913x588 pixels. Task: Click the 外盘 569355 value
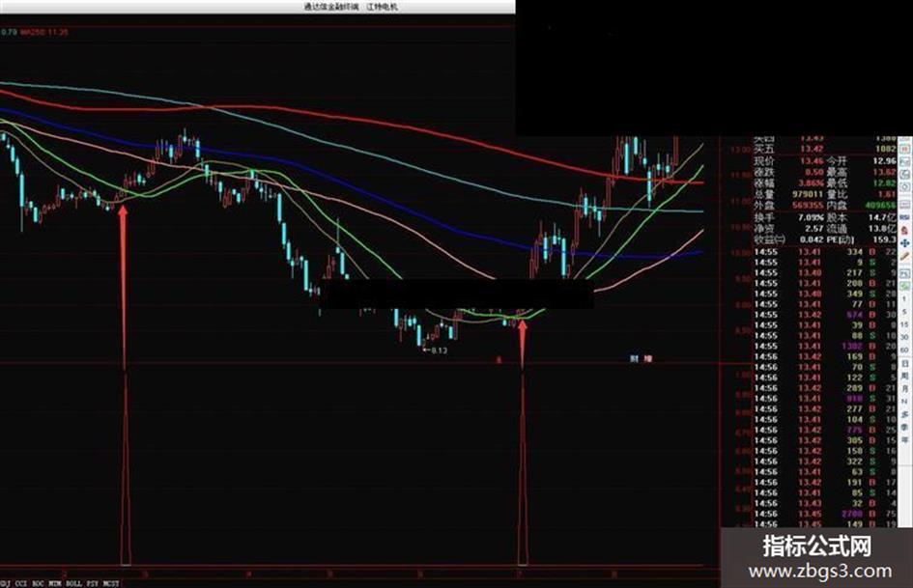[808, 205]
